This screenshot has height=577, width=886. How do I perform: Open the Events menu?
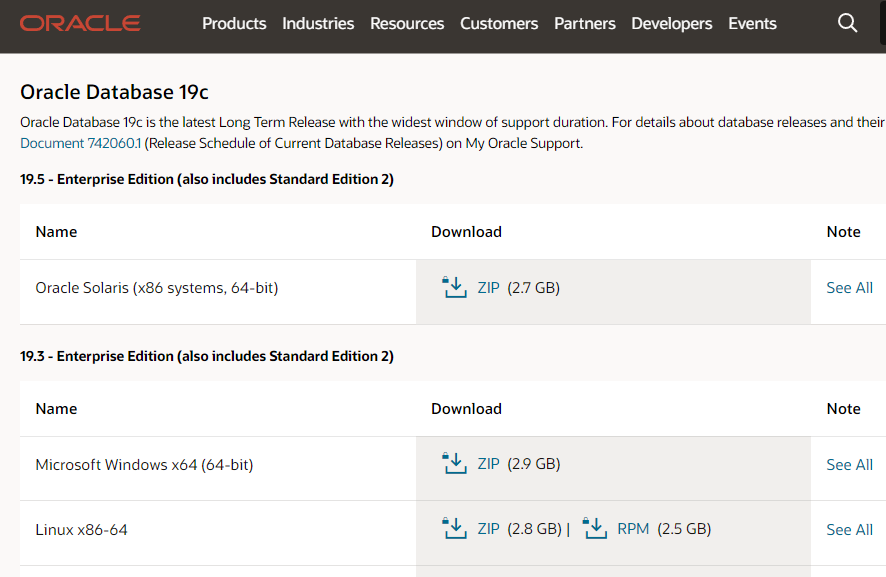pyautogui.click(x=752, y=23)
